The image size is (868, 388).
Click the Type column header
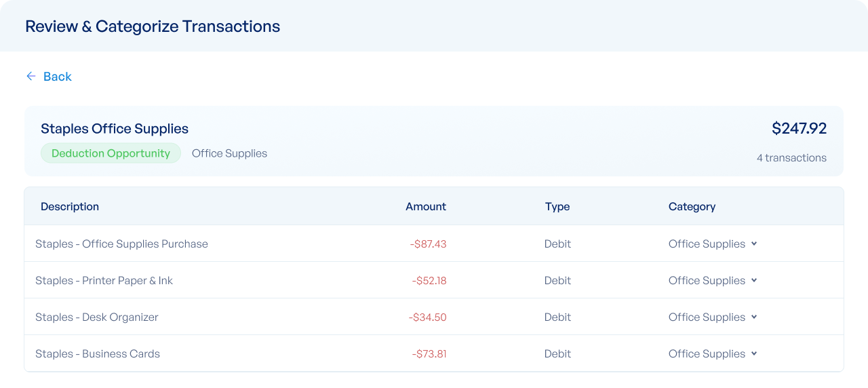557,207
